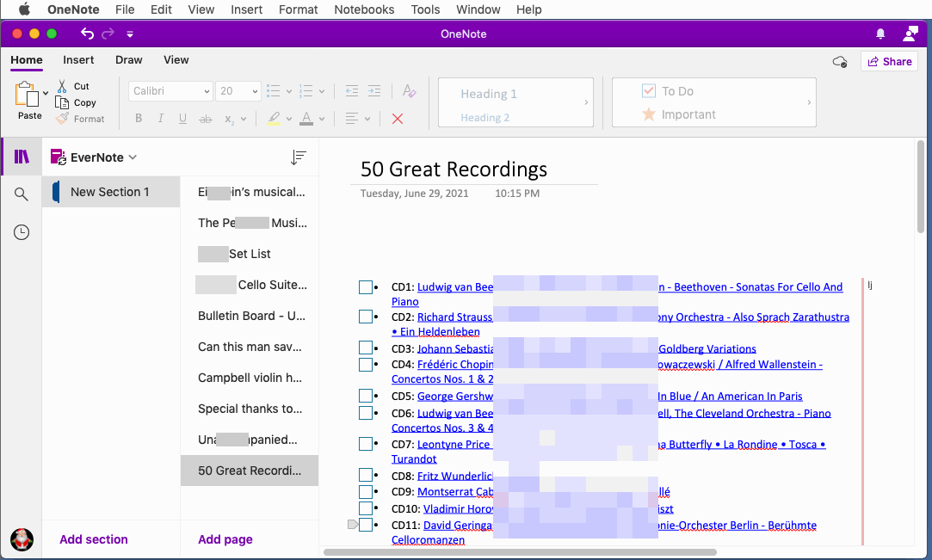The height and width of the screenshot is (560, 932).
Task: Apply the font color
Action: click(x=306, y=118)
